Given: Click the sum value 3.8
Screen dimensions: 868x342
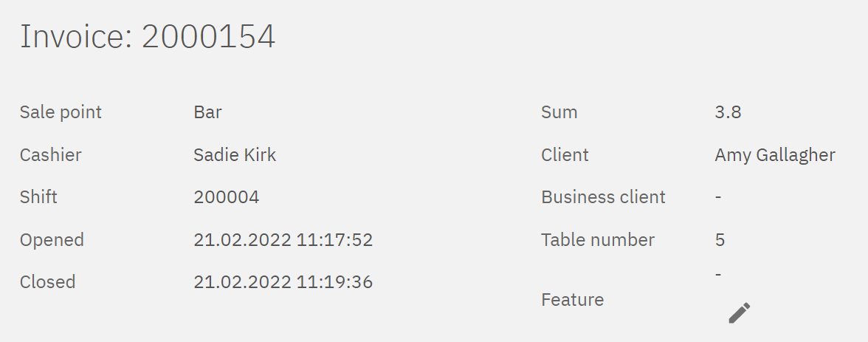Looking at the screenshot, I should tap(728, 112).
